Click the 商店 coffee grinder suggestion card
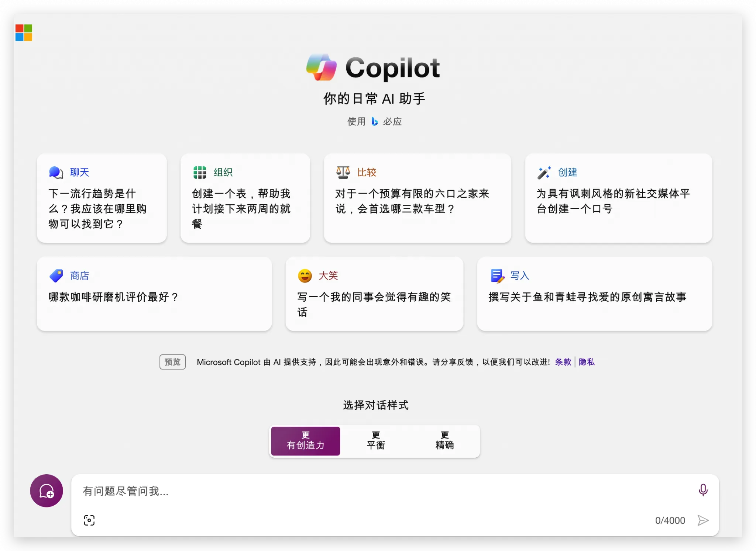The width and height of the screenshot is (756, 551). [x=154, y=294]
